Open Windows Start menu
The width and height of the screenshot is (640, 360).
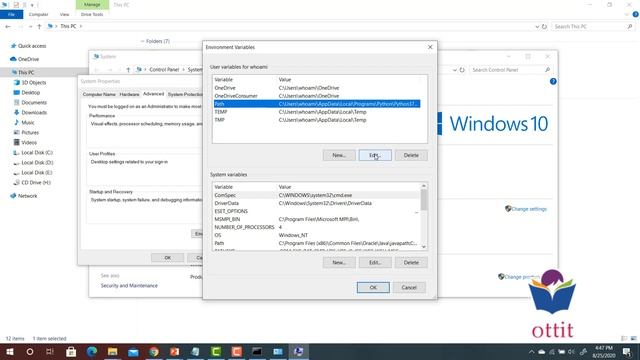coord(9,351)
